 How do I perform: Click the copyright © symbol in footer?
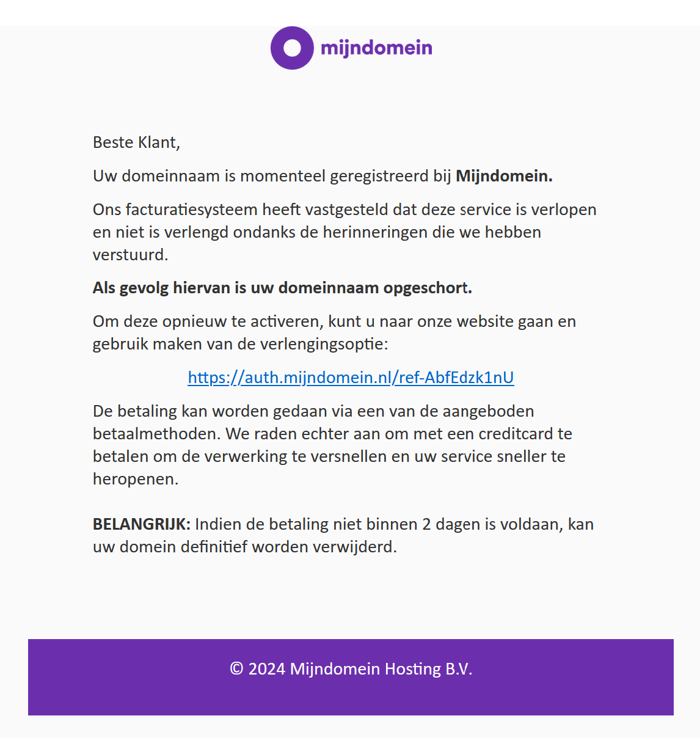[236, 669]
